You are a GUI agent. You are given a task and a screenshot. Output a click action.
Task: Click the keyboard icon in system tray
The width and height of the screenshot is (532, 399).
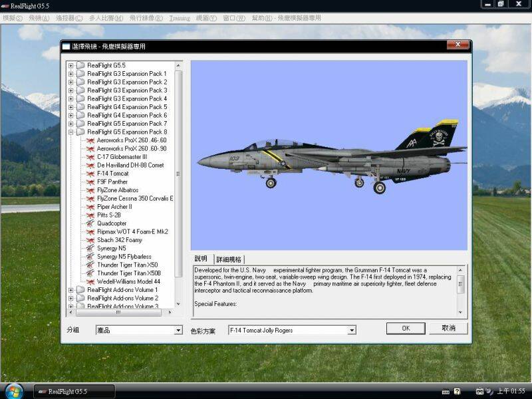(446, 392)
